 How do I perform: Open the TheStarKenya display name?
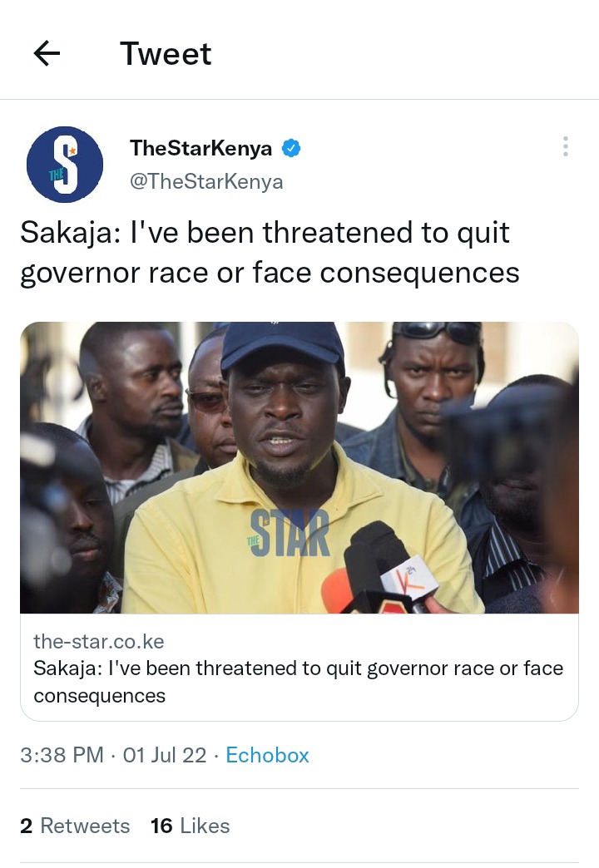click(200, 148)
